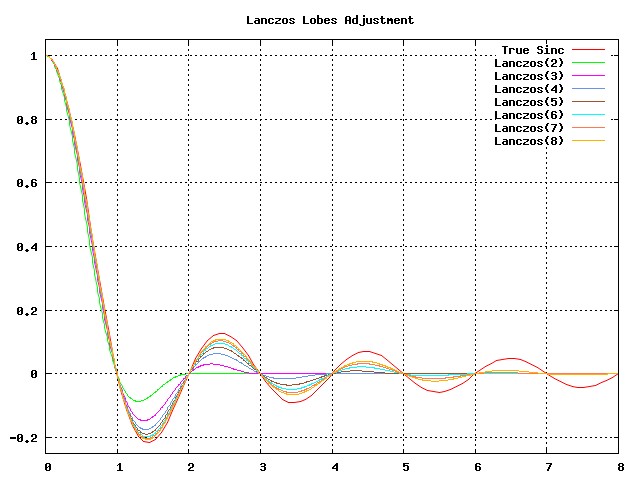
Task: Select the "Lanczos(7)" legend label
Action: (x=529, y=128)
